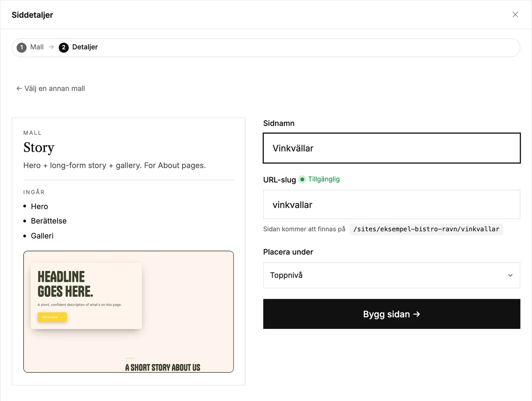
Task: Close the Siddetaljer dialog with X icon
Action: click(x=515, y=14)
